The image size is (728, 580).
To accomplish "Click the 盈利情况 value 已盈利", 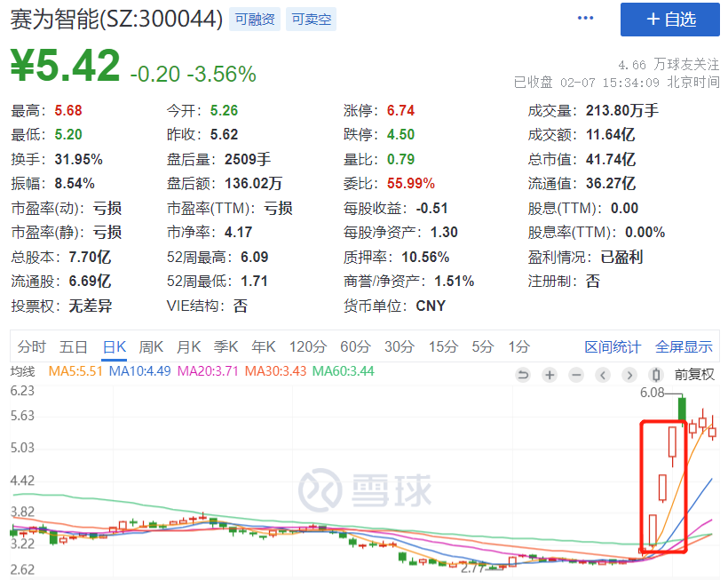I will click(x=621, y=257).
